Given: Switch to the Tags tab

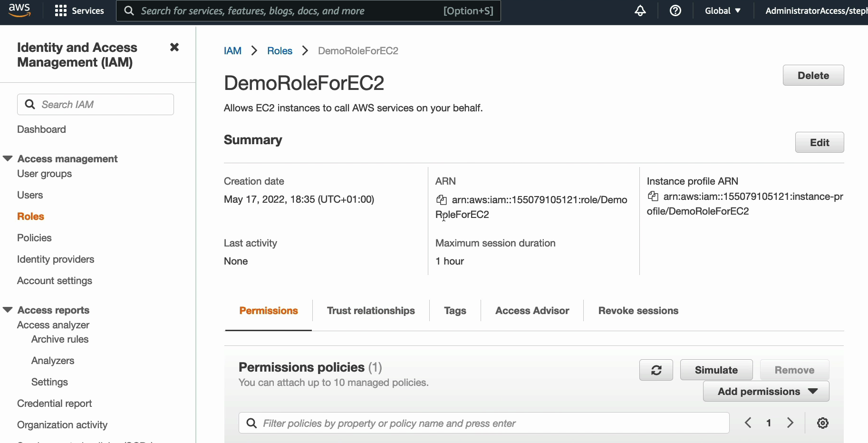Looking at the screenshot, I should (x=455, y=311).
